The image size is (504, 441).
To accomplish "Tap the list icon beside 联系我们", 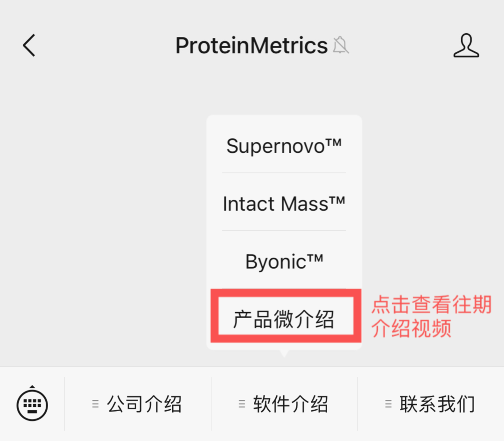I will tap(388, 404).
